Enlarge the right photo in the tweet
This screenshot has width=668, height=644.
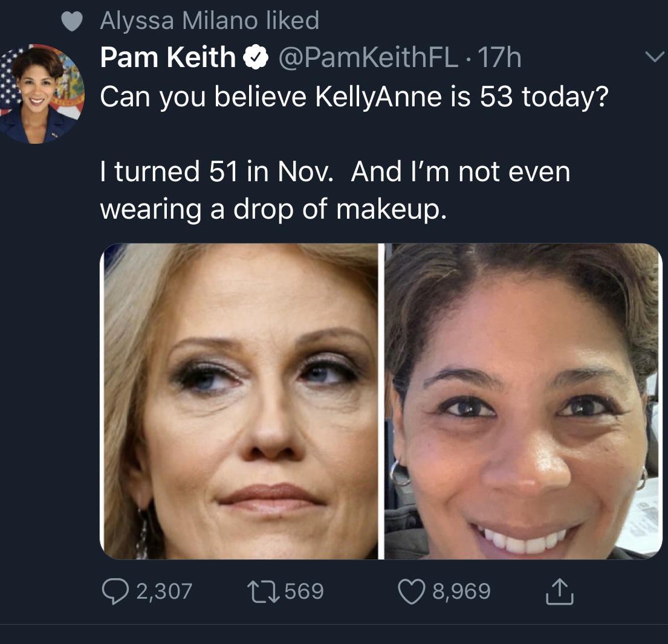pyautogui.click(x=524, y=401)
